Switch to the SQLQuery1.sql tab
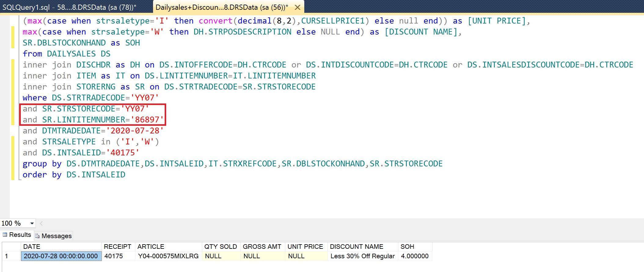The image size is (644, 272). pos(70,7)
